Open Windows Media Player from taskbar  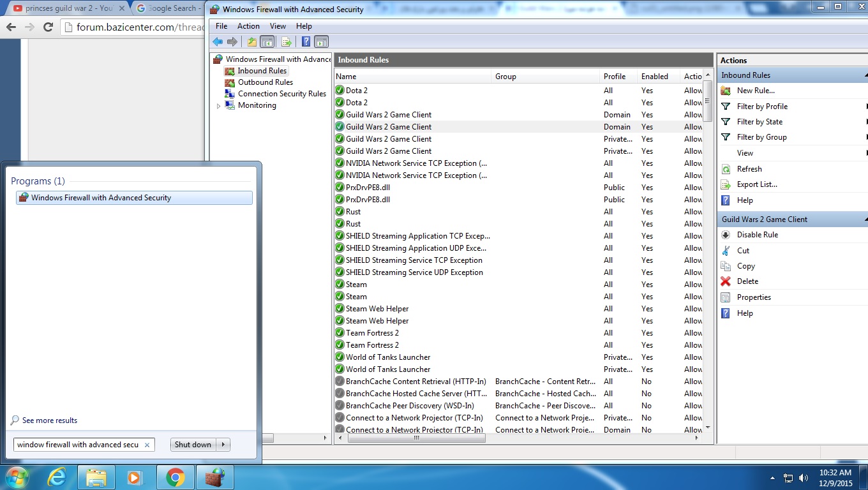pyautogui.click(x=135, y=477)
